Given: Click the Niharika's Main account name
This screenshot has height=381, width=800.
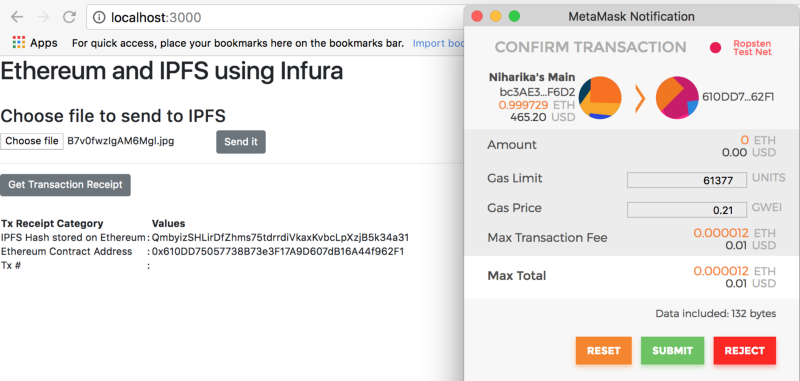Looking at the screenshot, I should tap(532, 78).
